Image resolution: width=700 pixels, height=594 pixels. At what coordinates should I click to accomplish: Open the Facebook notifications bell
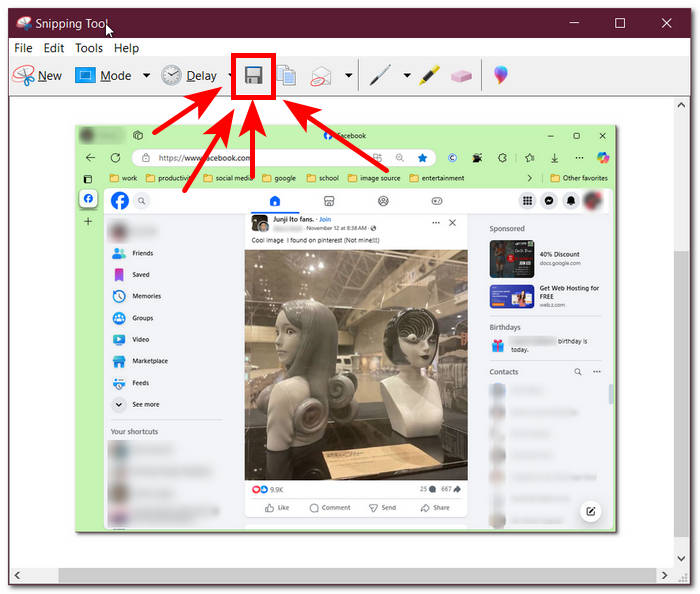[x=571, y=201]
